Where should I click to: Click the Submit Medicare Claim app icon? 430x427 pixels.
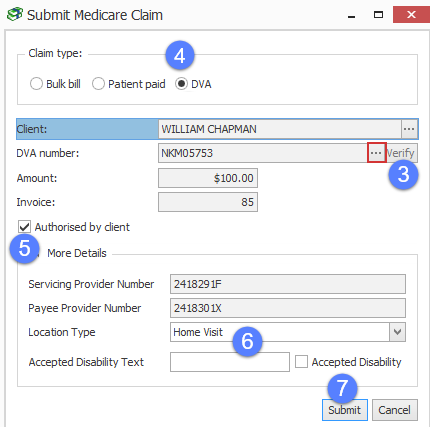(14, 15)
